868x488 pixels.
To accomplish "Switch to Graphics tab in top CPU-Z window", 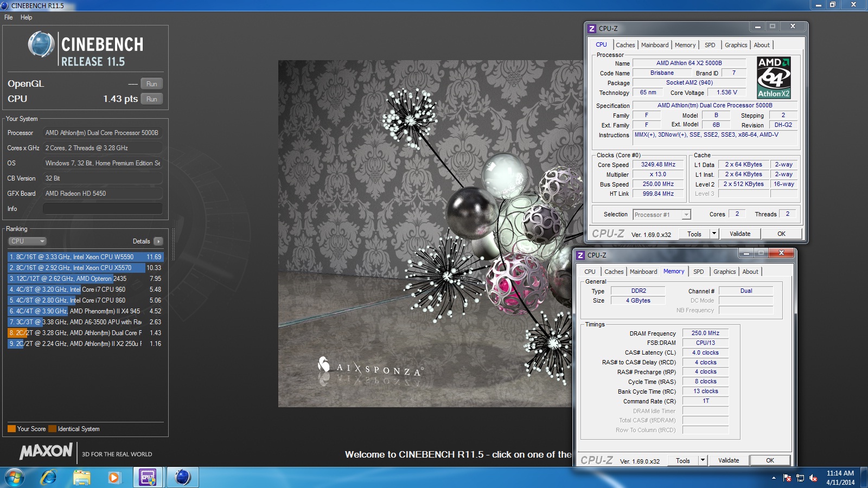I will click(736, 45).
